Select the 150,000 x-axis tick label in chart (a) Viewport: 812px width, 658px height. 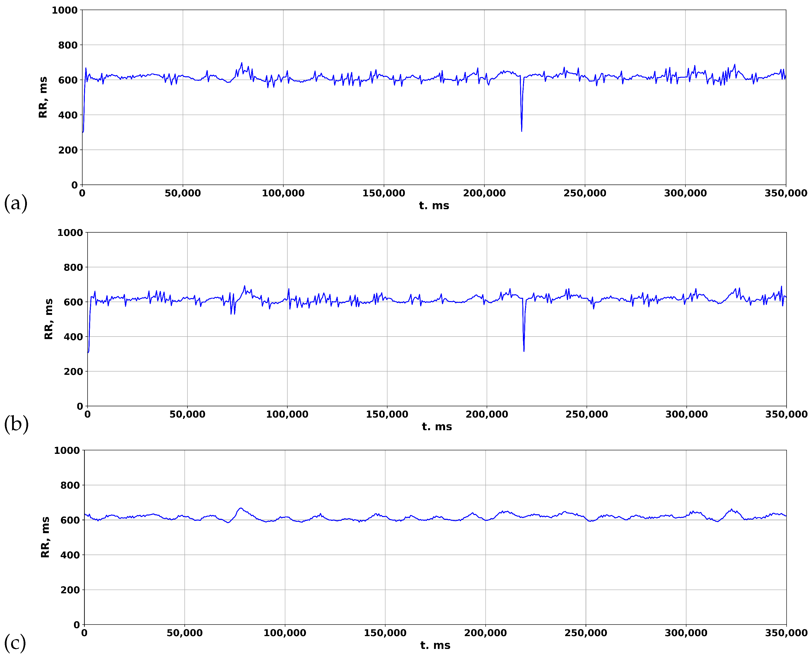pyautogui.click(x=384, y=193)
